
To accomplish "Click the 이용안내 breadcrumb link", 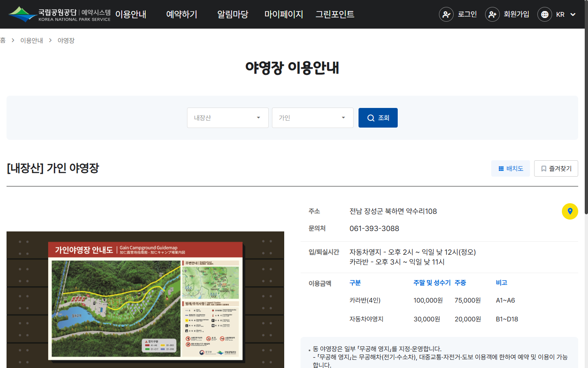I will pyautogui.click(x=32, y=40).
